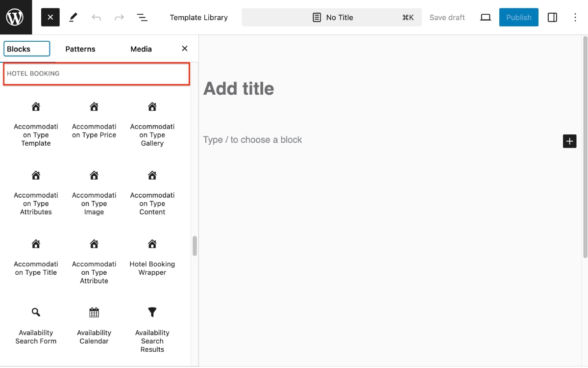Toggle the Settings sidebar panel

pyautogui.click(x=552, y=18)
